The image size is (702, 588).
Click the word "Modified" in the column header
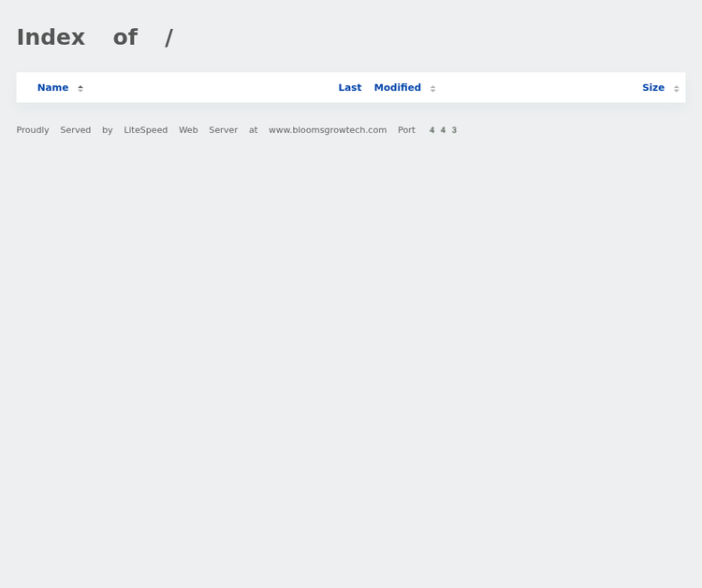(x=397, y=87)
